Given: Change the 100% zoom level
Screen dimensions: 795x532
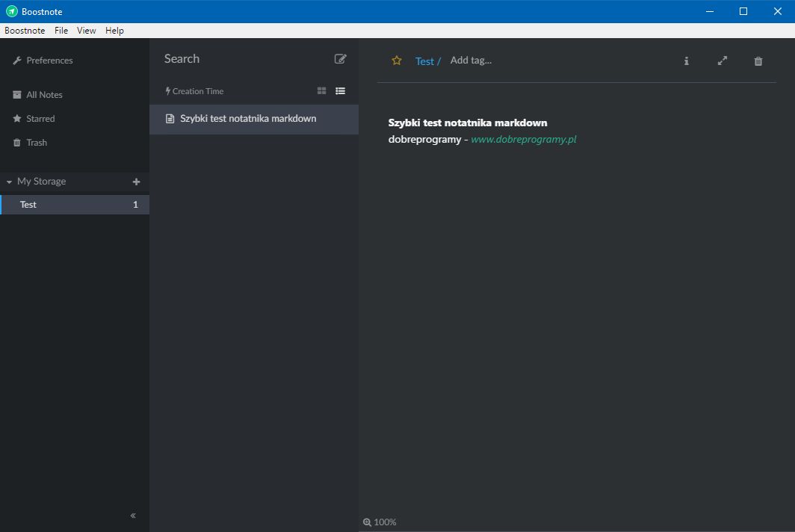Looking at the screenshot, I should pyautogui.click(x=385, y=522).
